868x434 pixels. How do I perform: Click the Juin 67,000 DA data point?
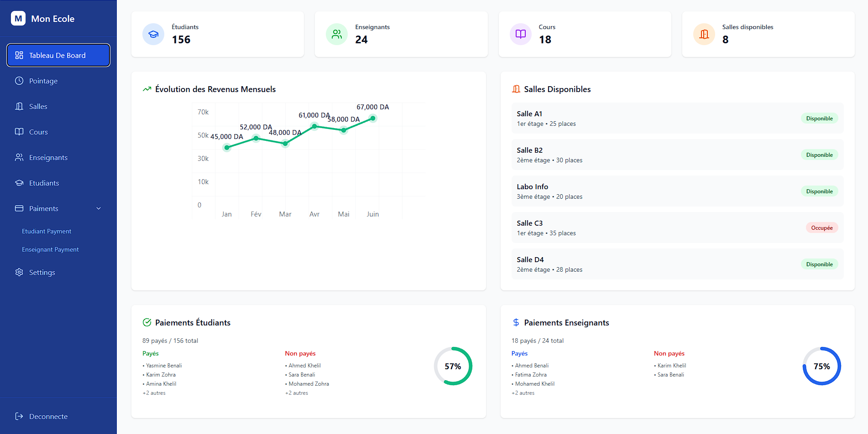[373, 118]
